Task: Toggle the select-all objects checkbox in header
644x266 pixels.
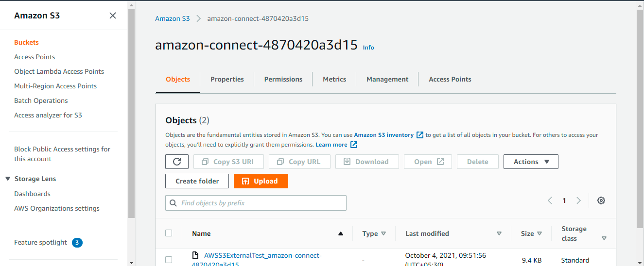Action: pos(169,233)
